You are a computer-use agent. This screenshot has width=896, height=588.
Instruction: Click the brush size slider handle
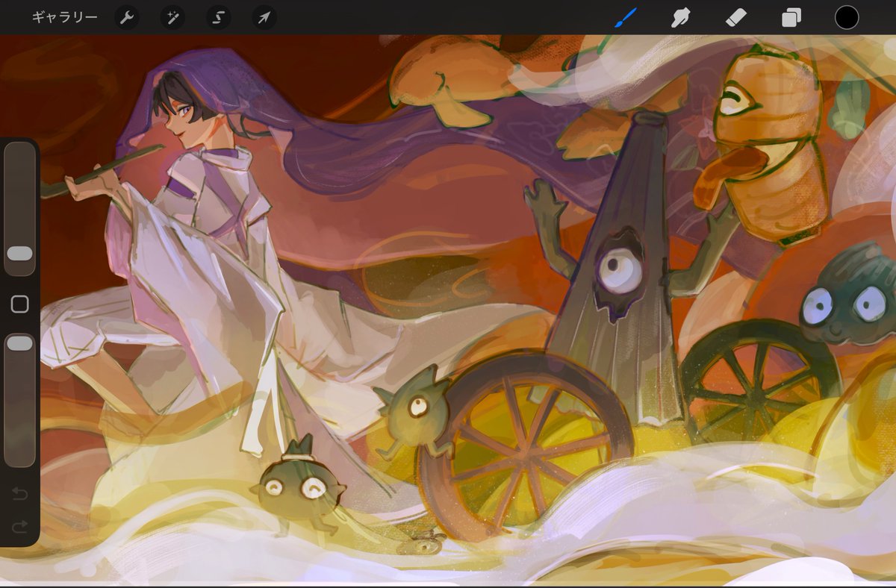pos(19,254)
